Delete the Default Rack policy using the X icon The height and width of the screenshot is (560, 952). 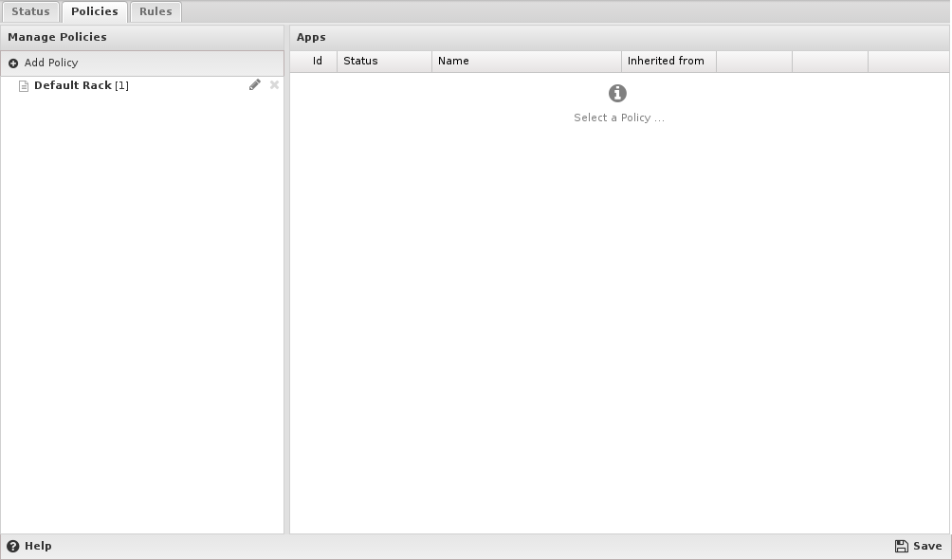tap(274, 85)
